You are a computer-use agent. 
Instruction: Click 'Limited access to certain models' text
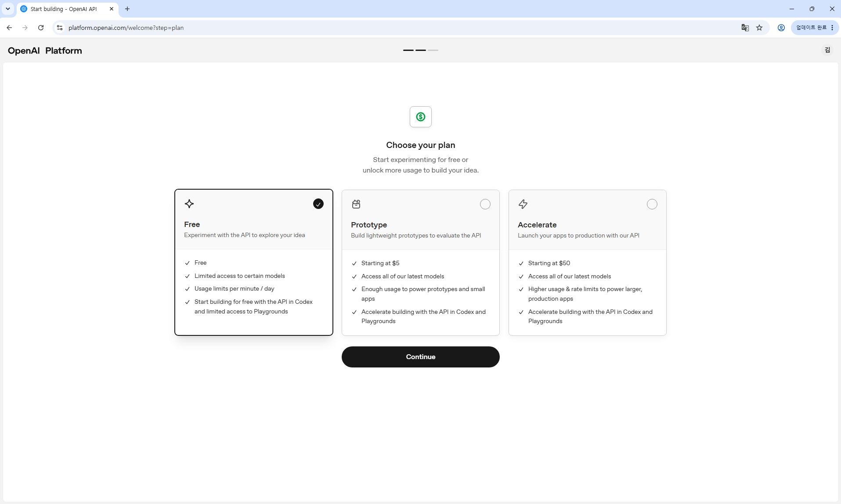tap(240, 276)
